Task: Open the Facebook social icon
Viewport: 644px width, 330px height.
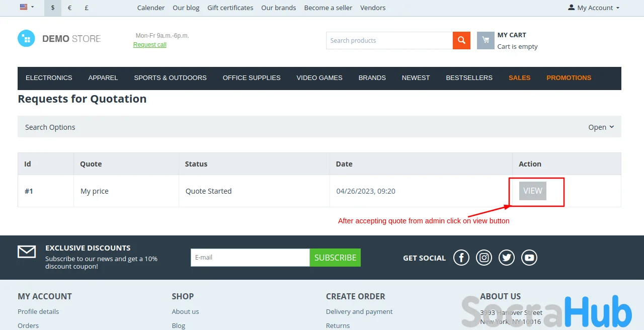Action: pyautogui.click(x=461, y=258)
